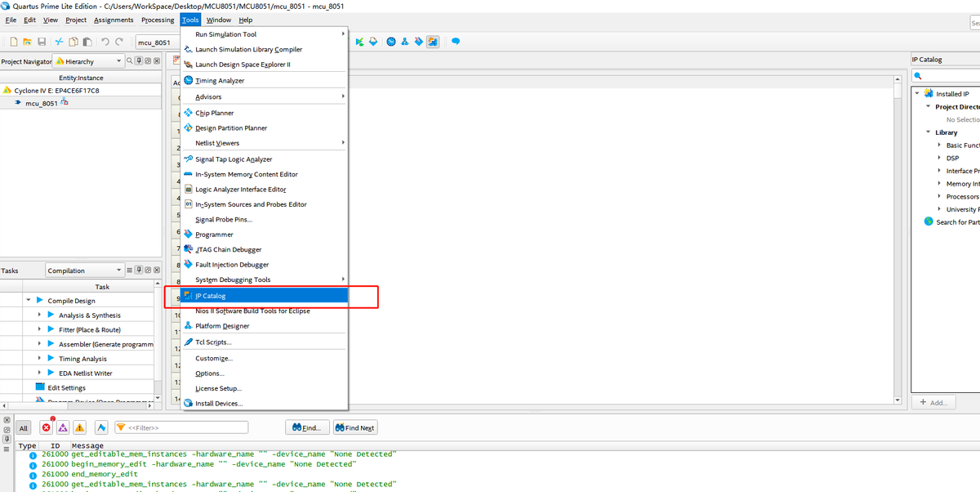Click the Redo arrow icon

[119, 42]
